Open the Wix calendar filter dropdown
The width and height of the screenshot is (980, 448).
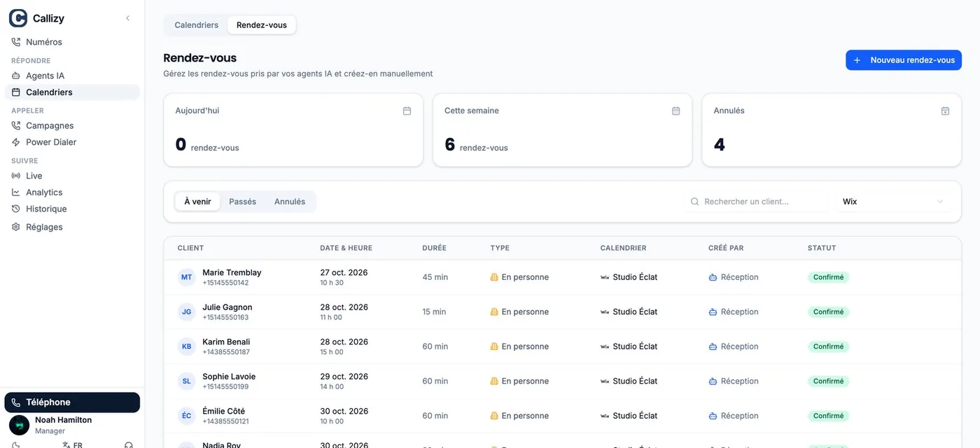click(x=893, y=202)
